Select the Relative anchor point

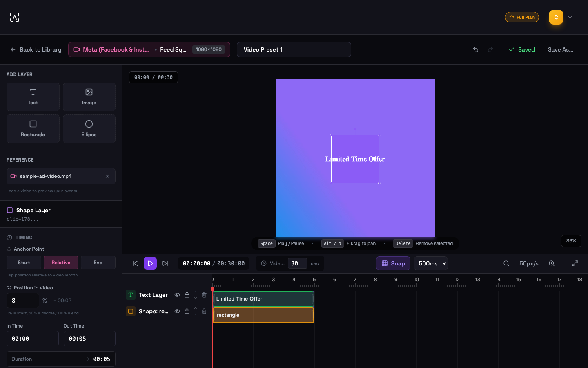coord(61,263)
